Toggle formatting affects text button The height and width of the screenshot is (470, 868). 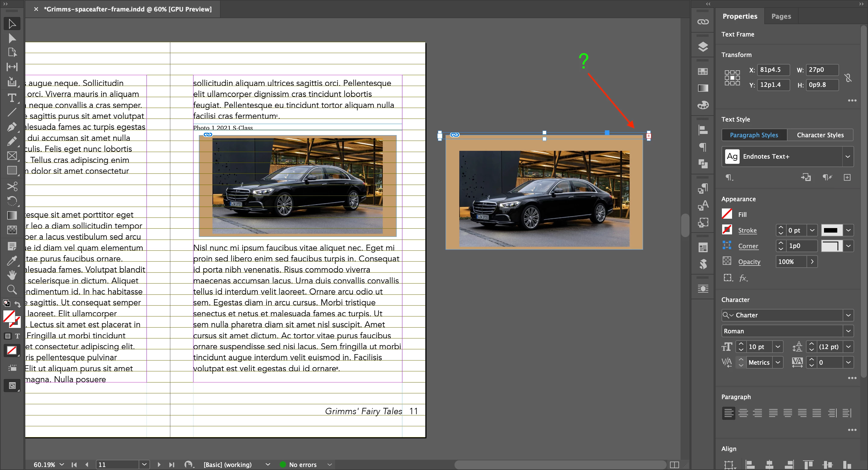17,336
